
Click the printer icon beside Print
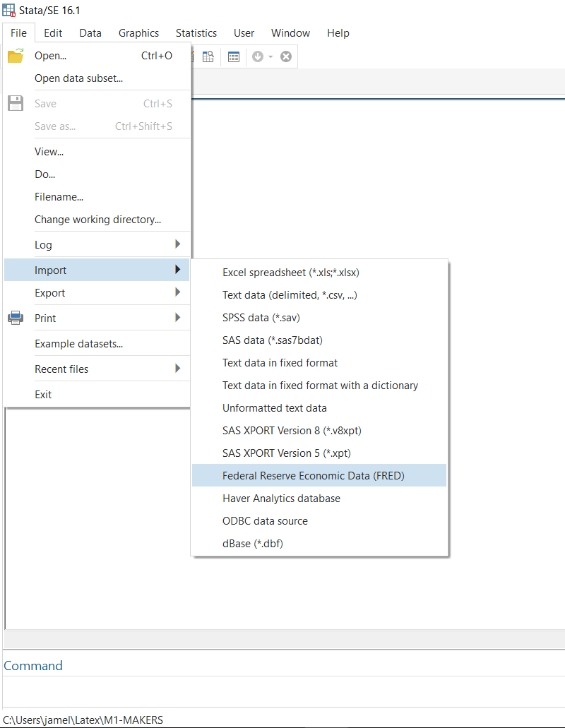pyautogui.click(x=16, y=318)
